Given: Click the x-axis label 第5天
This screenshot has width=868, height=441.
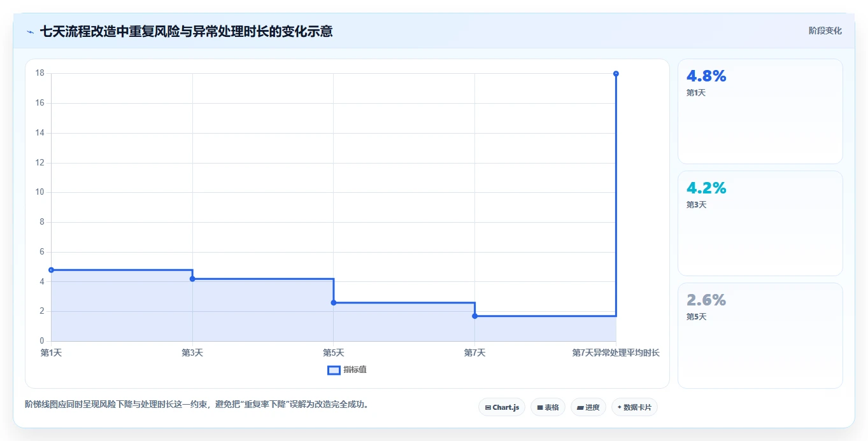Looking at the screenshot, I should [334, 353].
